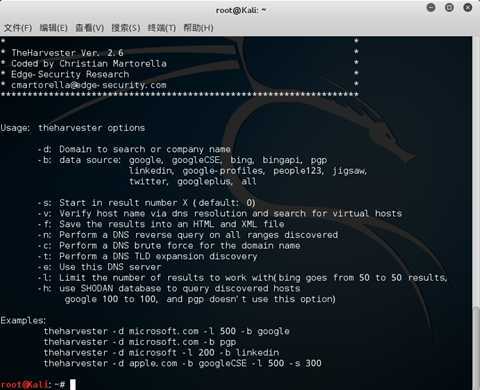
Task: Open the 文件(F) menu
Action: pos(18,28)
